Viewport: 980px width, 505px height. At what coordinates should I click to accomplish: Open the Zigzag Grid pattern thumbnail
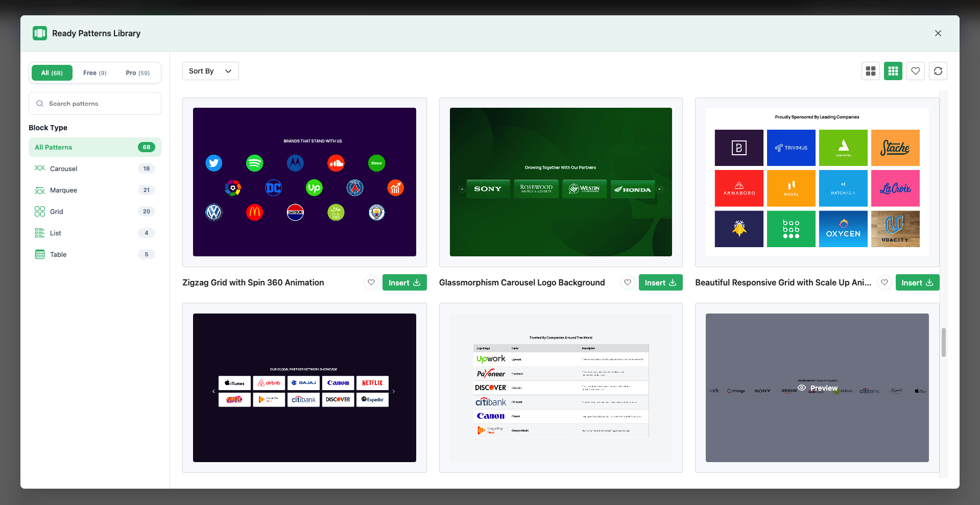coord(304,182)
